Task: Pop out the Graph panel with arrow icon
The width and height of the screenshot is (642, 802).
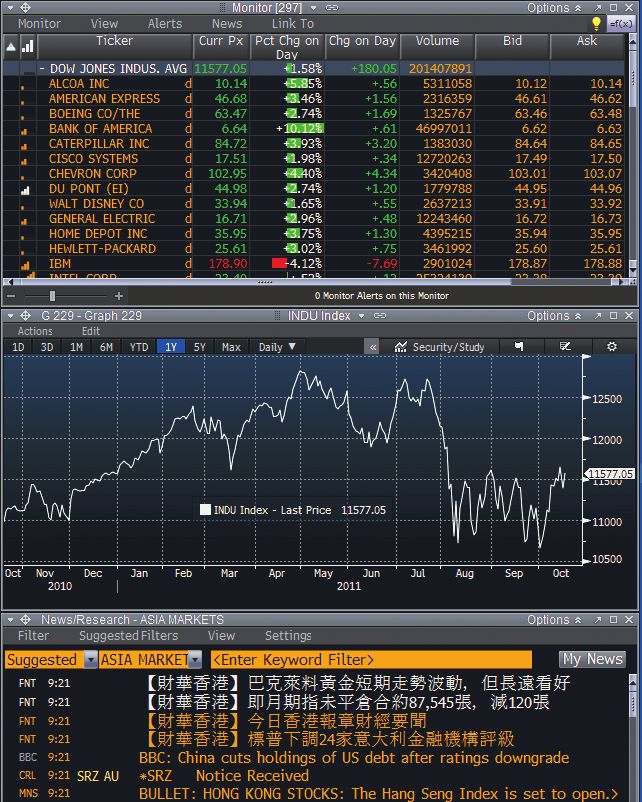Action: (x=597, y=316)
